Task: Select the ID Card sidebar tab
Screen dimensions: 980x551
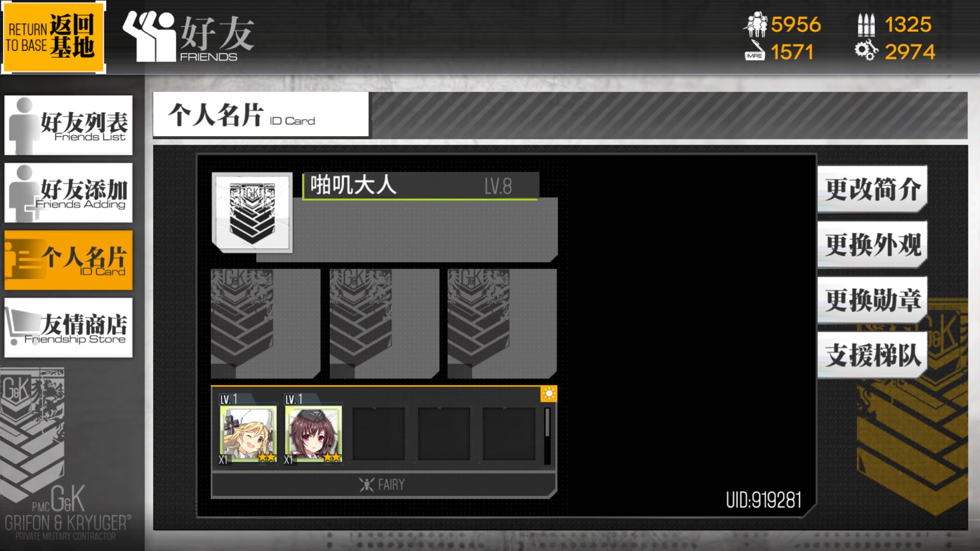Action: (x=69, y=260)
